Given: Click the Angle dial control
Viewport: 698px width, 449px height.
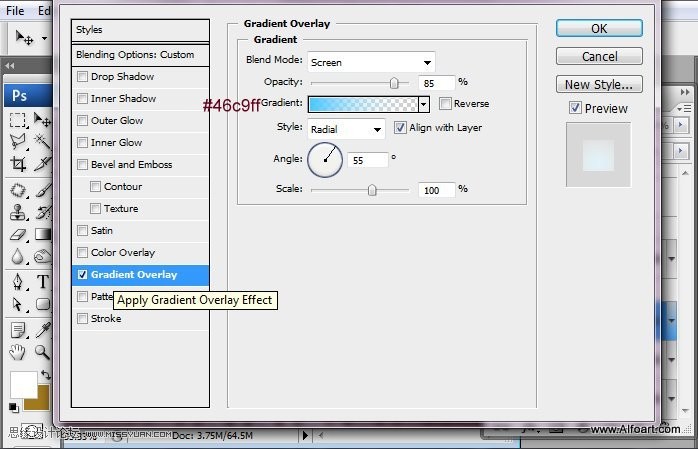Looking at the screenshot, I should 325,160.
